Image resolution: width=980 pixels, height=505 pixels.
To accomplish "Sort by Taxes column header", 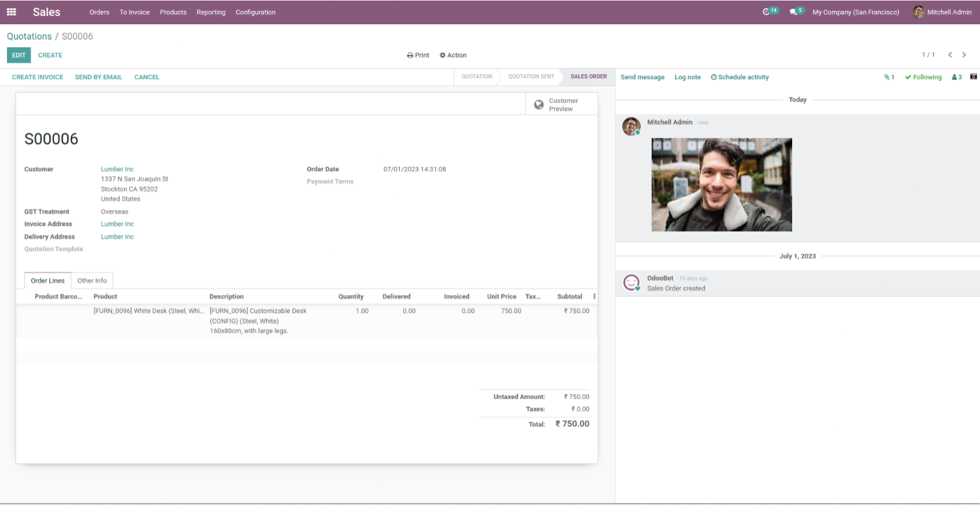I will (533, 296).
